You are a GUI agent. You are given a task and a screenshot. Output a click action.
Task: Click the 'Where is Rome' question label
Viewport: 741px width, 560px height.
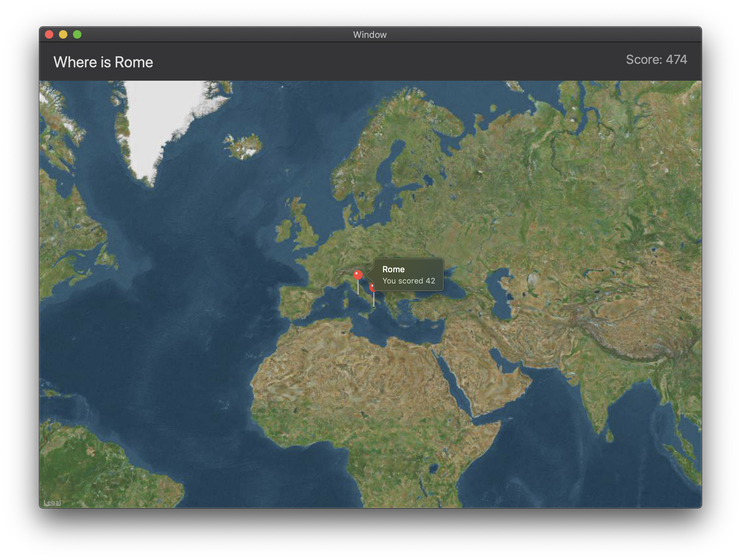pos(103,62)
